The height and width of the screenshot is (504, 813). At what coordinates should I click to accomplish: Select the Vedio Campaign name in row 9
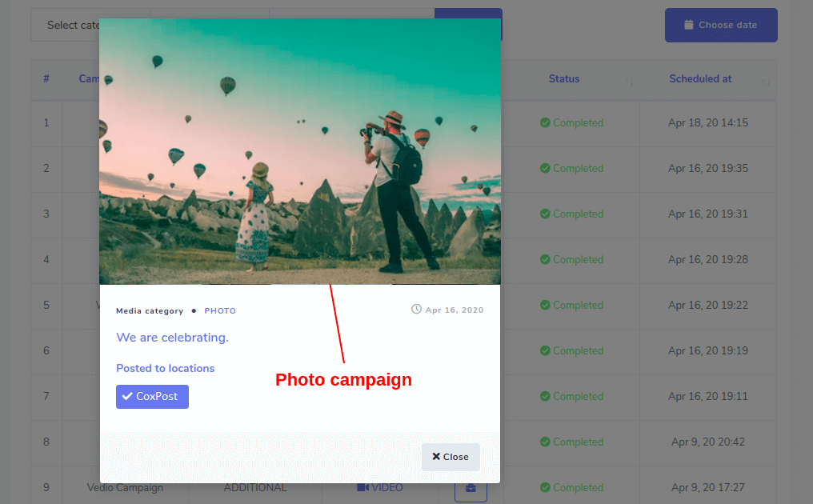click(x=125, y=488)
